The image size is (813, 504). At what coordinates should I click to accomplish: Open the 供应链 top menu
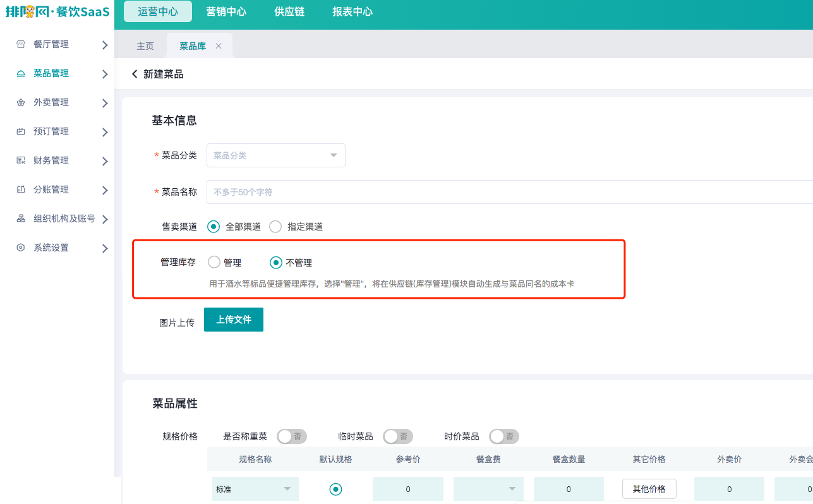click(289, 11)
